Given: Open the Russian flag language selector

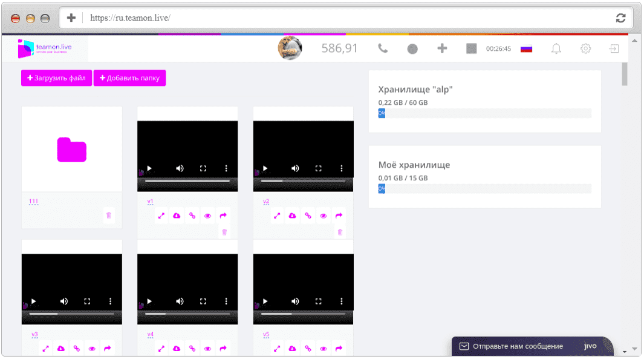Looking at the screenshot, I should point(526,49).
